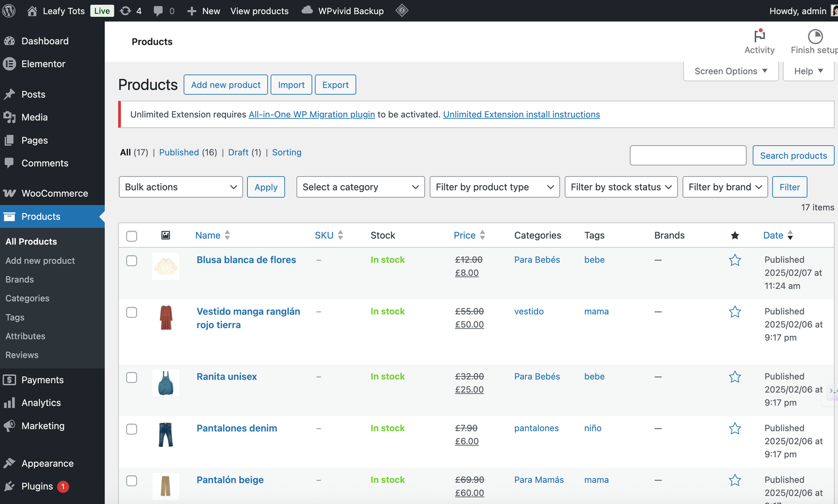The image size is (838, 504).
Task: Select all products with the header checkbox
Action: [x=131, y=236]
